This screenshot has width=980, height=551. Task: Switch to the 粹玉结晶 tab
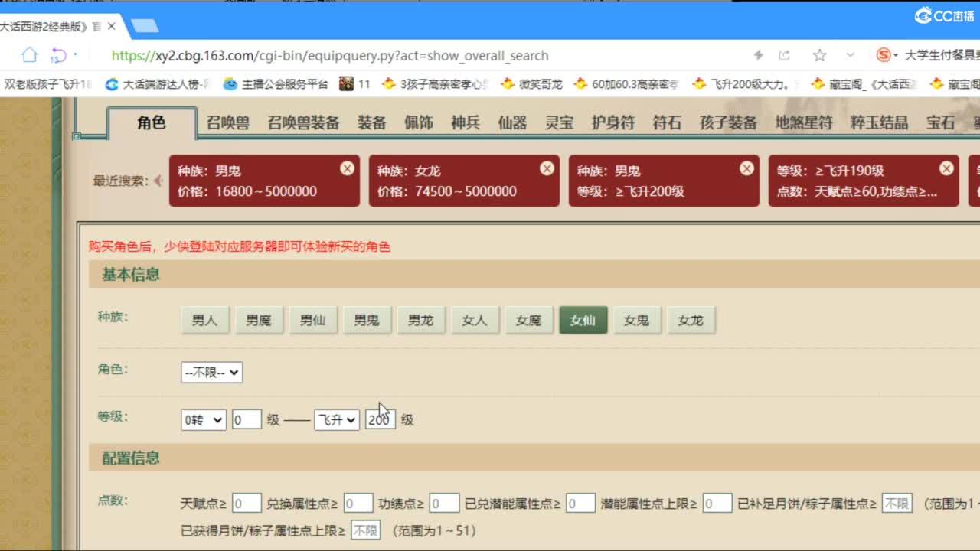coord(879,122)
